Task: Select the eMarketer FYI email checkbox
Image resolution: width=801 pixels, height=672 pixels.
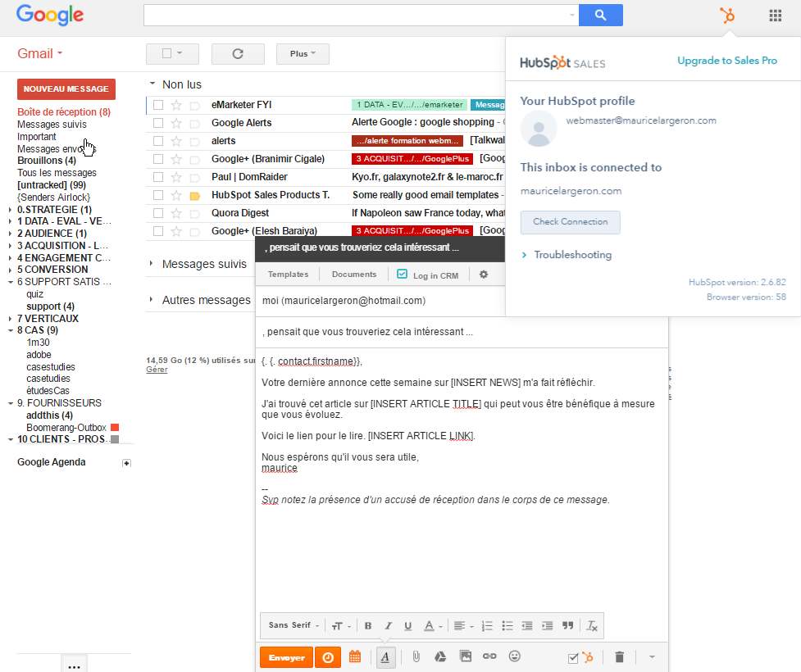Action: (x=158, y=105)
